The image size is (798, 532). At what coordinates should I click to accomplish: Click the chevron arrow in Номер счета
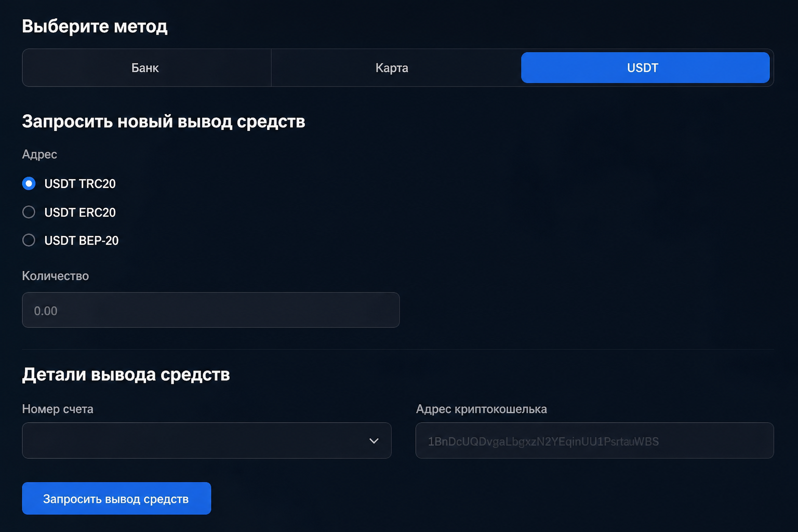[x=374, y=441]
